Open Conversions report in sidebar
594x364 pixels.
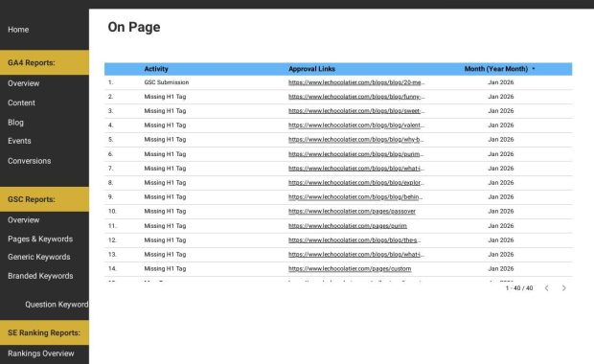(29, 161)
